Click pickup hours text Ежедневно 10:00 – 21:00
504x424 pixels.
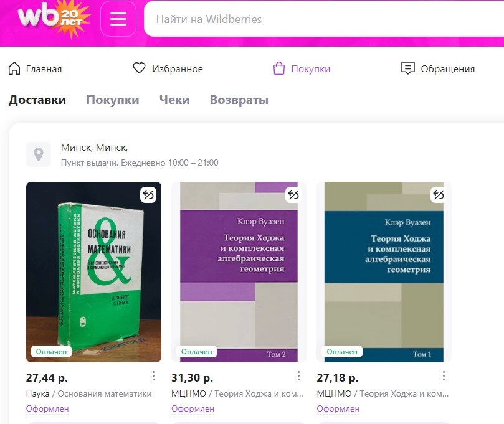click(169, 163)
